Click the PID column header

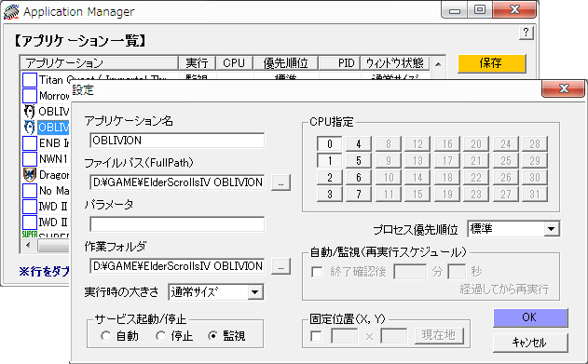[339, 63]
